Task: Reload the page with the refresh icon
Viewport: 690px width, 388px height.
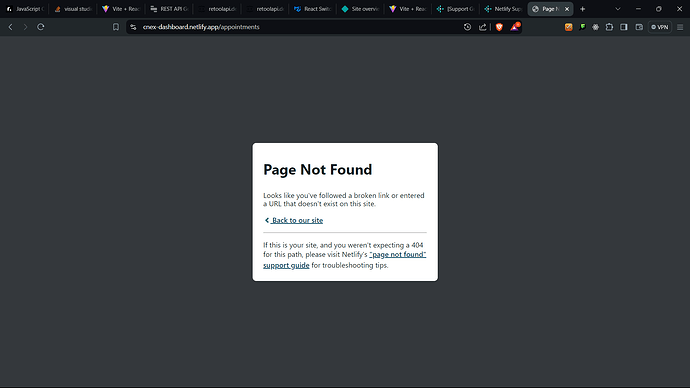Action: coord(40,27)
